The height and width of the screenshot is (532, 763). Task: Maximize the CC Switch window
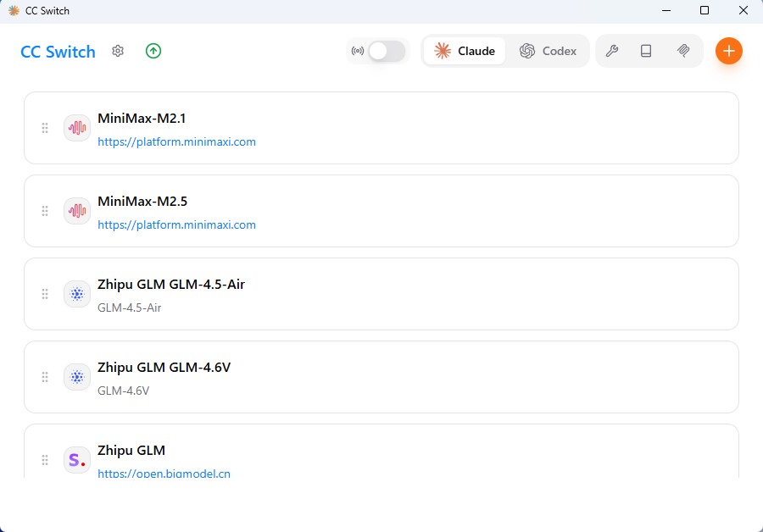click(704, 11)
